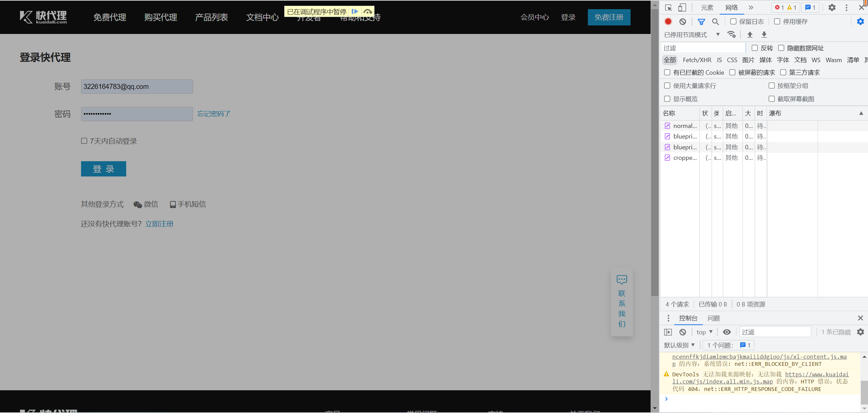Viewport: 868px width, 413px height.
Task: Show console sidebar icon
Action: pos(668,332)
